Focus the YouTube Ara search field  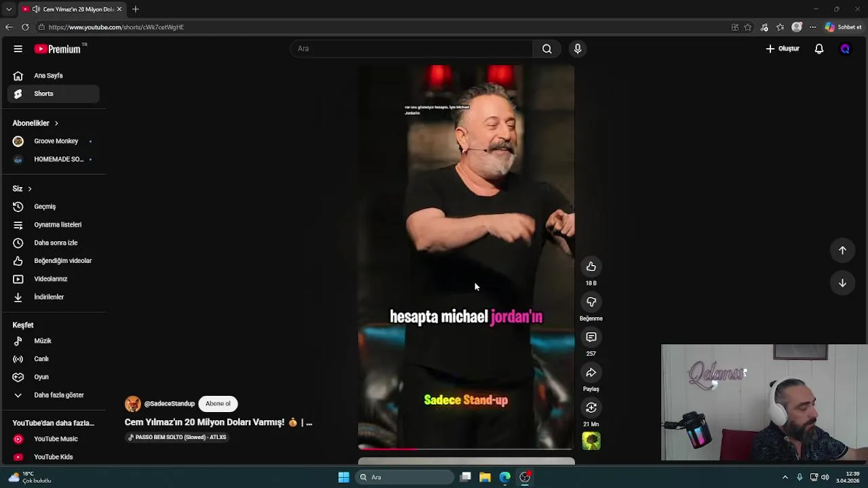pyautogui.click(x=412, y=49)
